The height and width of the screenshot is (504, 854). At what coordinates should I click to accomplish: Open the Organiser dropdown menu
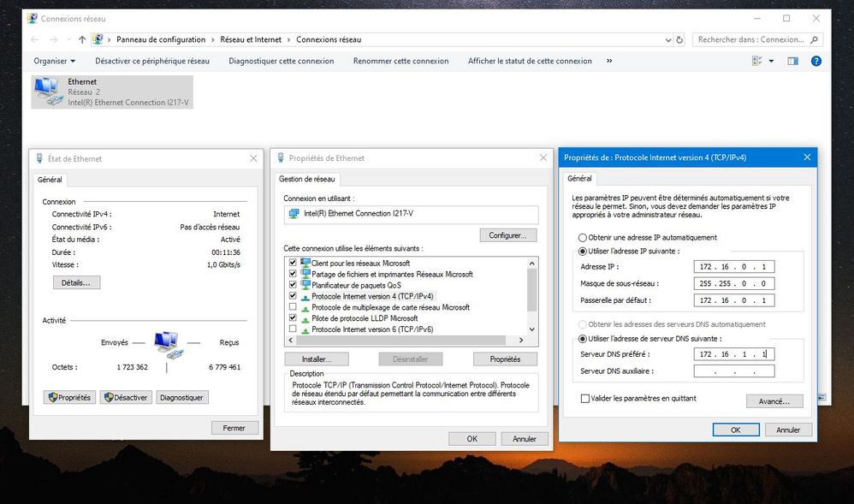pyautogui.click(x=55, y=61)
